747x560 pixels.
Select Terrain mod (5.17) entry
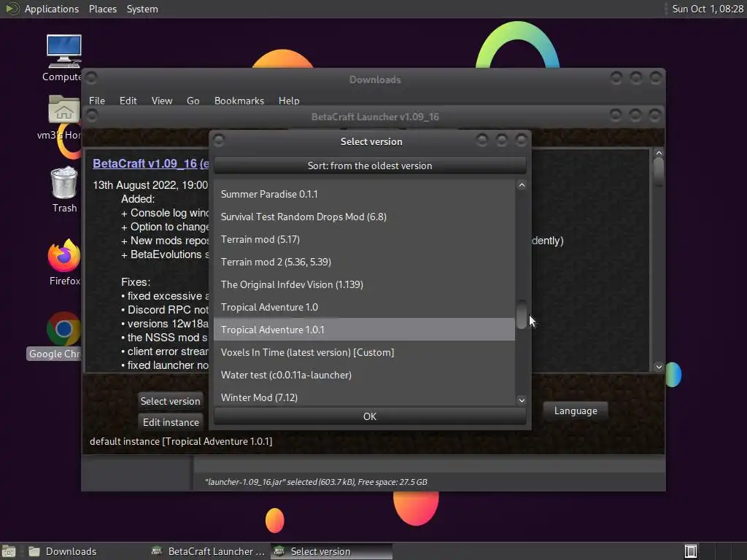coord(364,239)
